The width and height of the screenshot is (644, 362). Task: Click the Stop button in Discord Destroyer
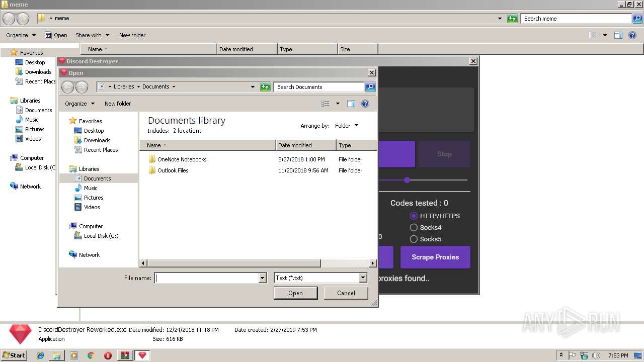(x=444, y=154)
